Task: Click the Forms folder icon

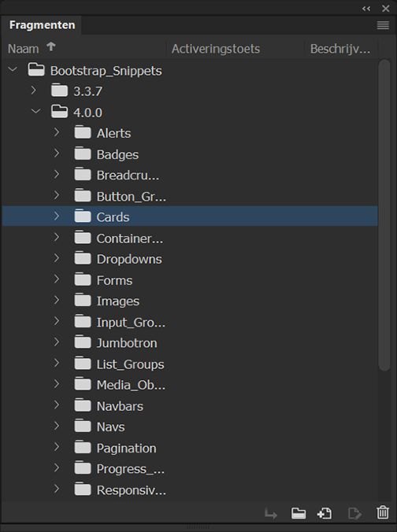Action: (83, 279)
